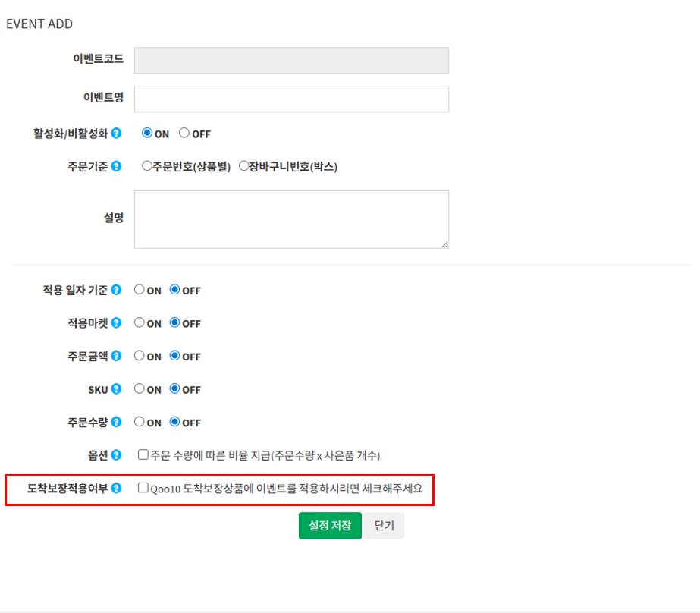Select ON for 활성화/비활성화
The height and width of the screenshot is (613, 700).
[x=147, y=133]
